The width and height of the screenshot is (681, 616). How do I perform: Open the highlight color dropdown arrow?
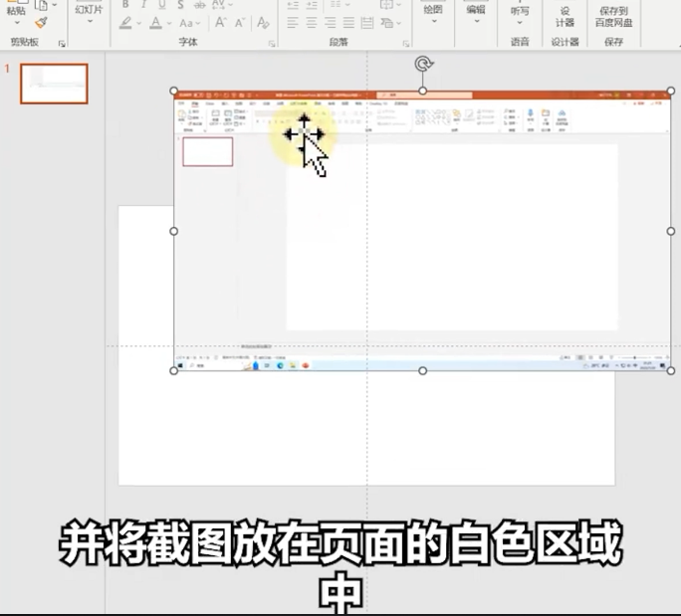139,24
